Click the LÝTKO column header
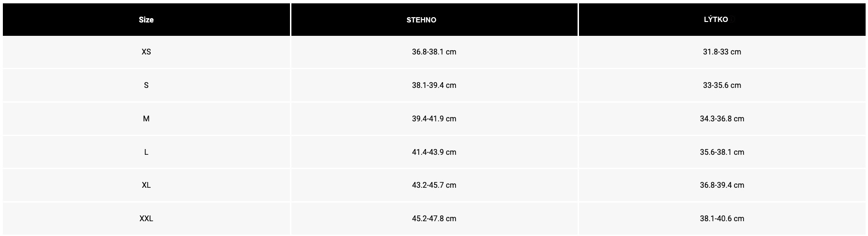This screenshot has width=868, height=236. click(722, 20)
